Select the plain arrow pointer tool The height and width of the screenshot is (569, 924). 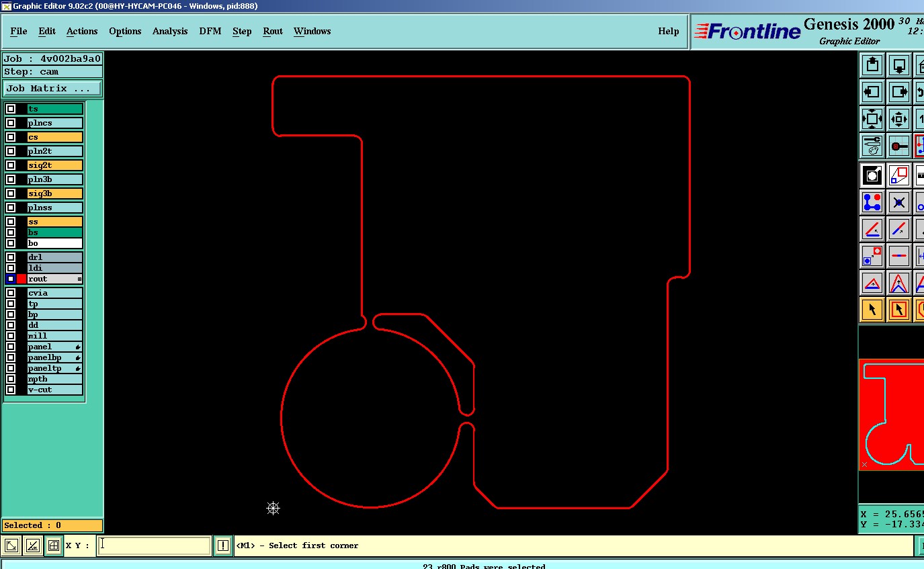(x=872, y=310)
